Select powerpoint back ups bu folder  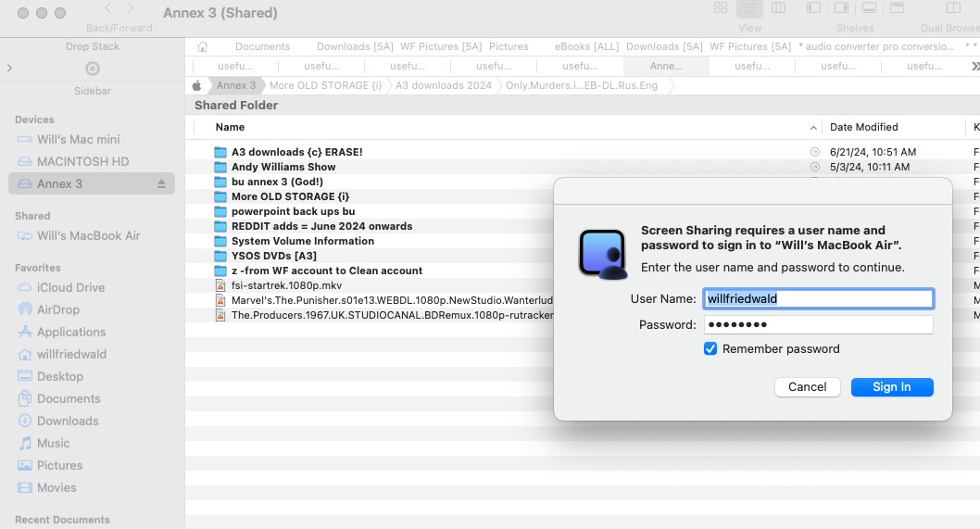293,211
